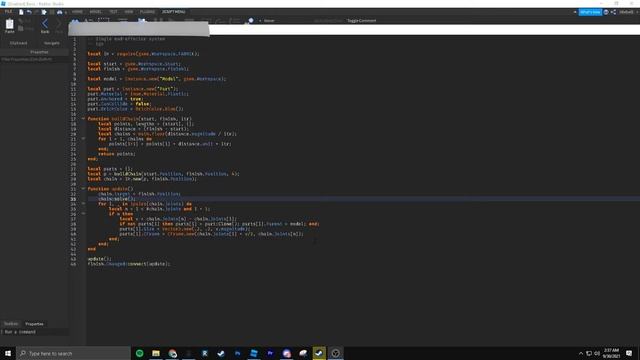This screenshot has height=360, width=640.
Task: Collapse the 'if n then' fold at line 36
Action: pyautogui.click(x=83, y=213)
